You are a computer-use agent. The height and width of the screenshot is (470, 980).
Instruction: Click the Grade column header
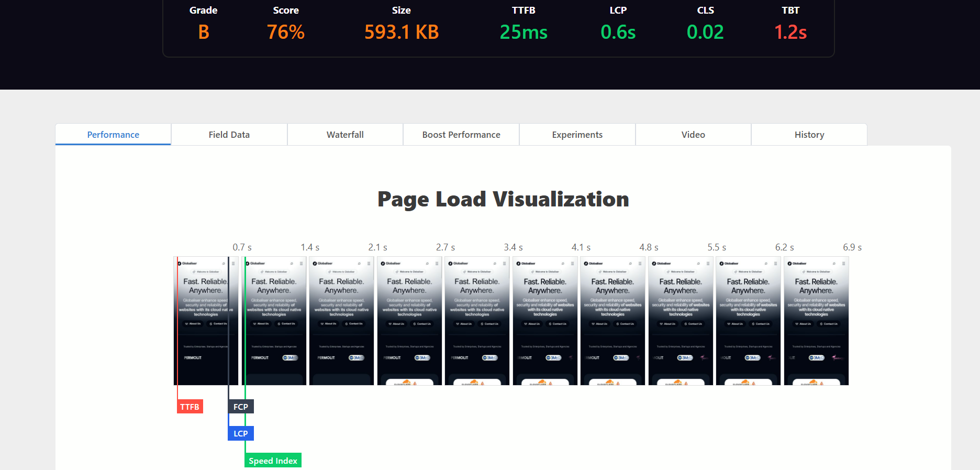(x=204, y=10)
